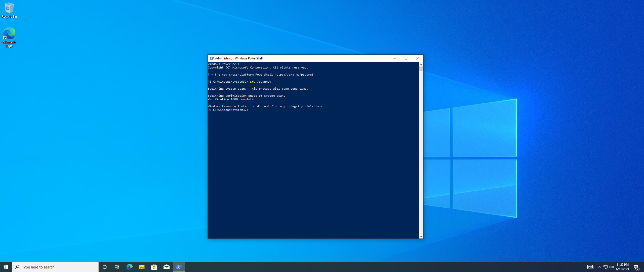
Task: Open the network status tray icon
Action: [x=606, y=267]
